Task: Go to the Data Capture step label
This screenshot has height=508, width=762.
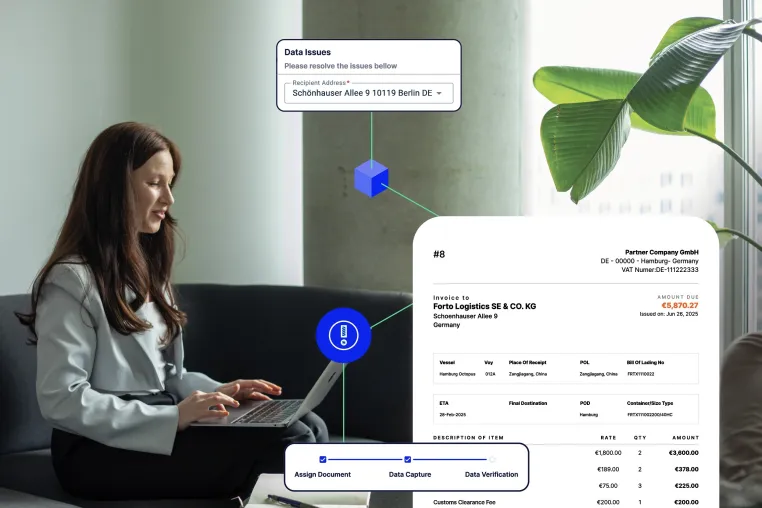Action: (410, 474)
